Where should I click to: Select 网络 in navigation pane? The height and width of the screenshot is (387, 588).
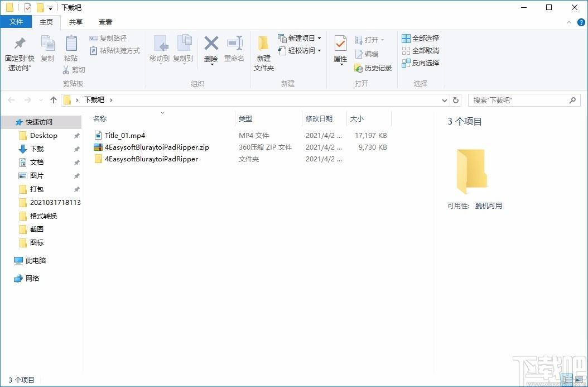32,279
